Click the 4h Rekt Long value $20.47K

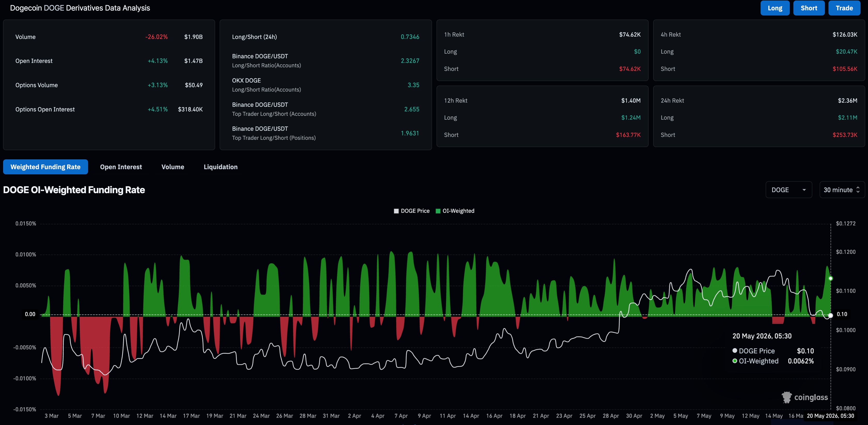tap(846, 52)
